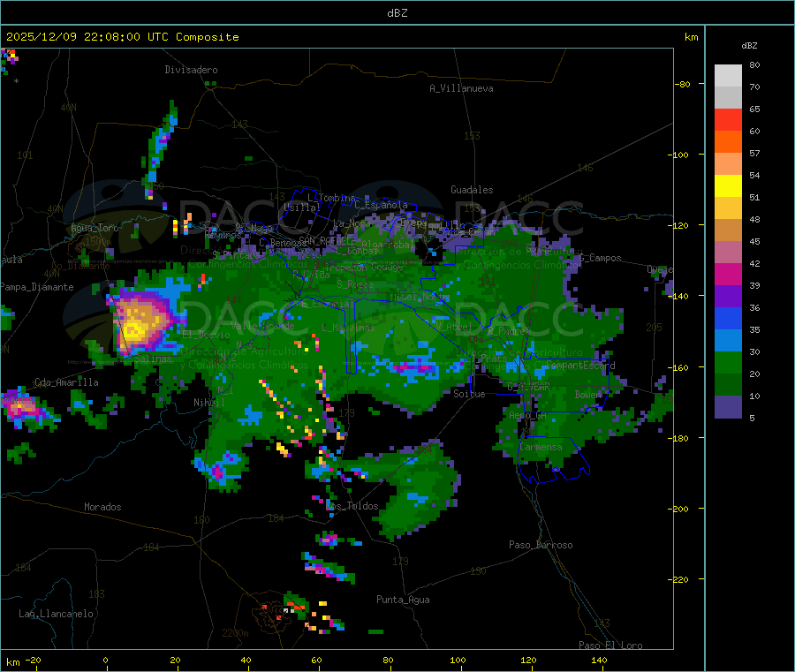Click the red 60–65 dBZ legend swatch
795x672 pixels.
point(728,119)
